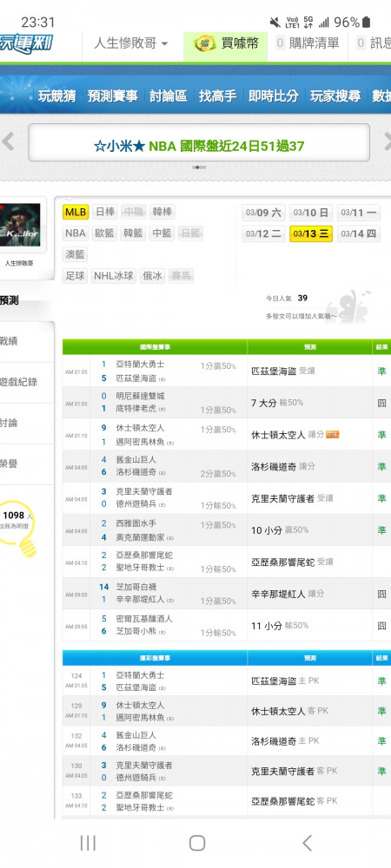Image resolution: width=391 pixels, height=868 pixels.
Task: Choose date 03/10 日
Action: pos(311,213)
